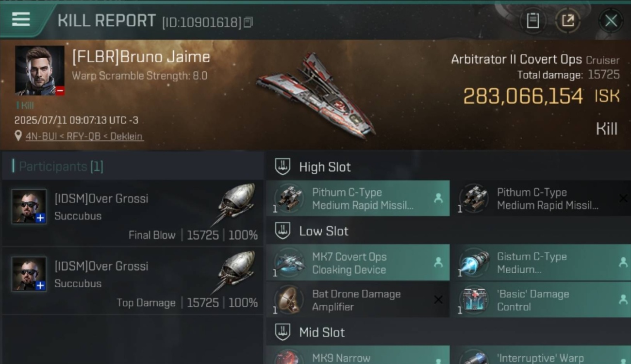Viewport: 631px width, 364px height.
Task: Click the Succubus ship icon in Final Blow row
Action: pos(234,204)
